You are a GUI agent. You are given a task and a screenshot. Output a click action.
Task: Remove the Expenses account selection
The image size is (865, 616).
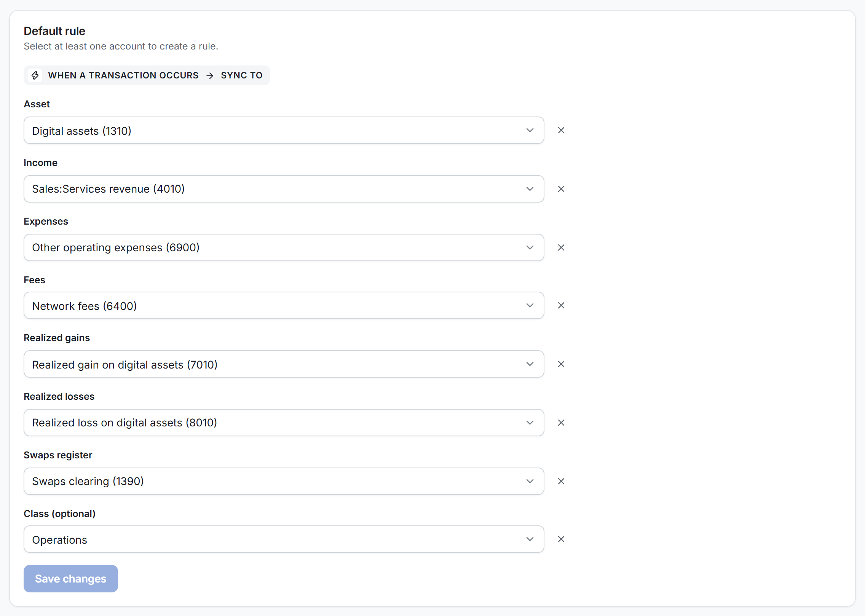click(561, 247)
